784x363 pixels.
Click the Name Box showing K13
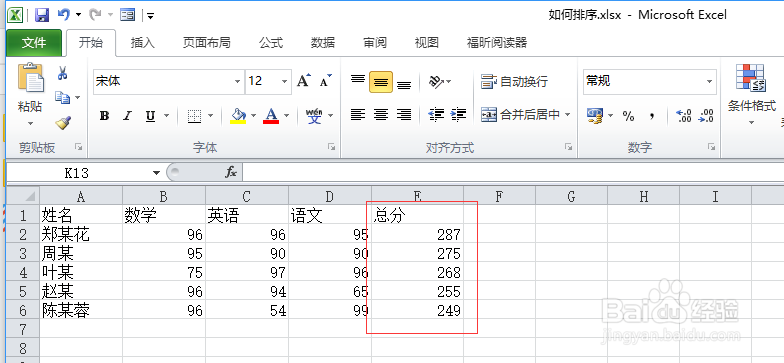(x=76, y=173)
